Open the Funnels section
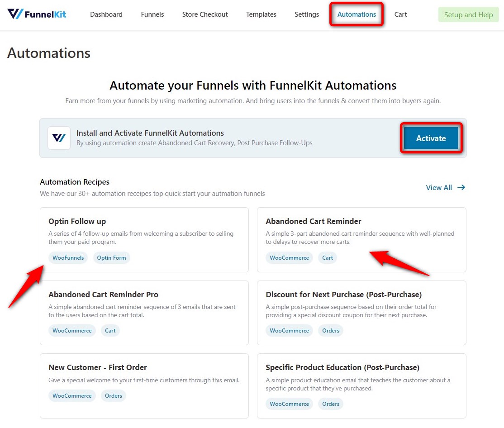This screenshot has height=428, width=504. [x=152, y=14]
